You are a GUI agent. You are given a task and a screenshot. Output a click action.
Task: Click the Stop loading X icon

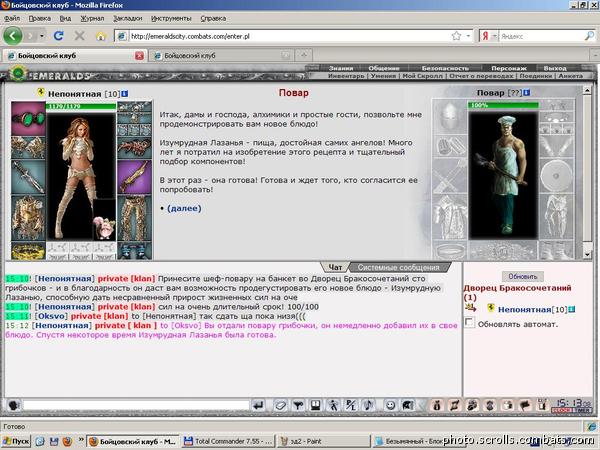[79, 36]
